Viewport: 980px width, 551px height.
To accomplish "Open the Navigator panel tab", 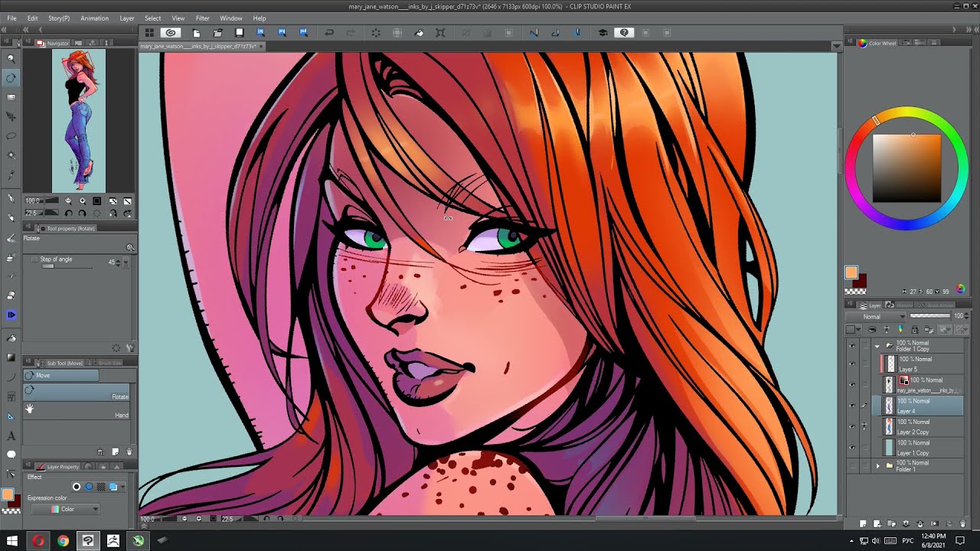I will pyautogui.click(x=54, y=43).
